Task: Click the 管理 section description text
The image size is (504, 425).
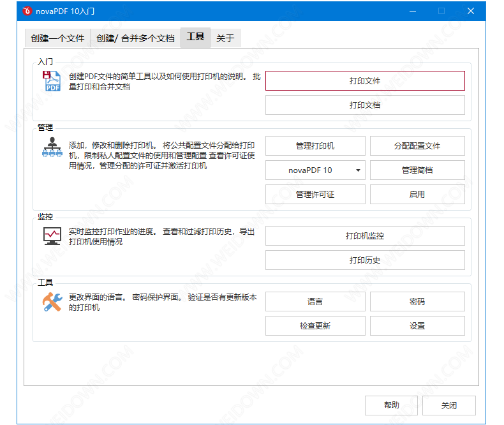Action: click(161, 156)
